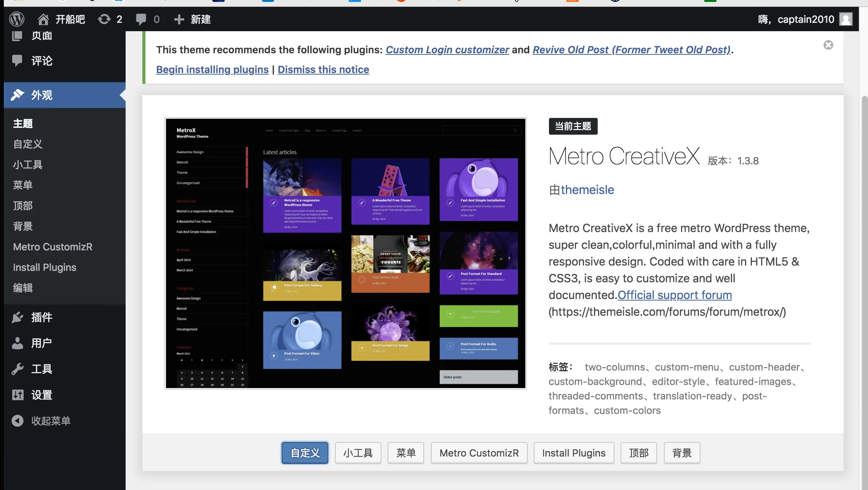
Task: Open the Metro CustomizR submenu item
Action: pyautogui.click(x=53, y=247)
